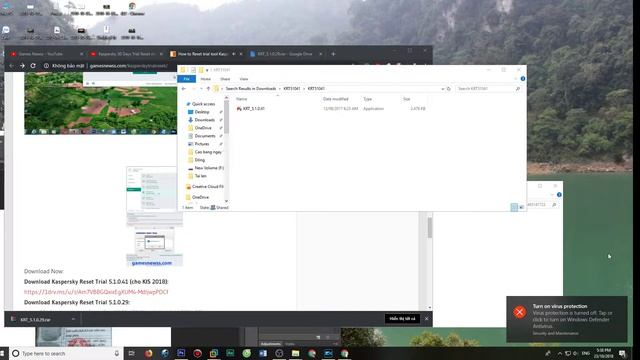Click the first KRT51041 breadcrumb segment
640x360 pixels.
[291, 89]
